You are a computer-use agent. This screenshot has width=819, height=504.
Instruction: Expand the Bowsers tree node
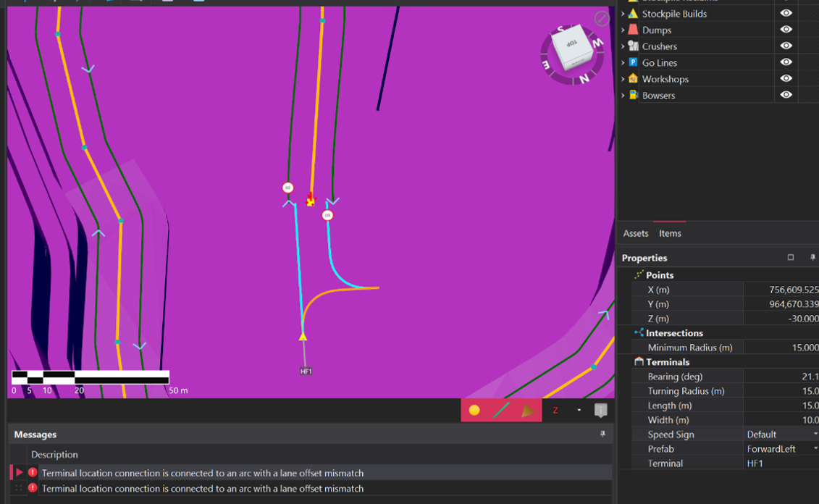623,96
